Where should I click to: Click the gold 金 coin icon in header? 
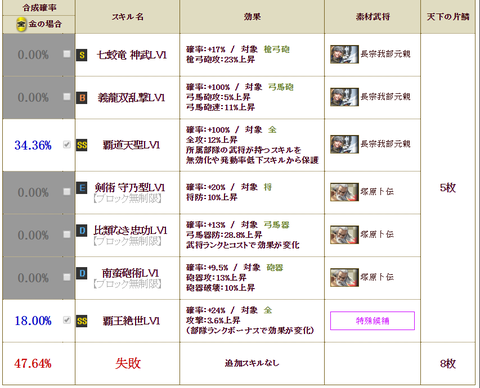tap(21, 24)
